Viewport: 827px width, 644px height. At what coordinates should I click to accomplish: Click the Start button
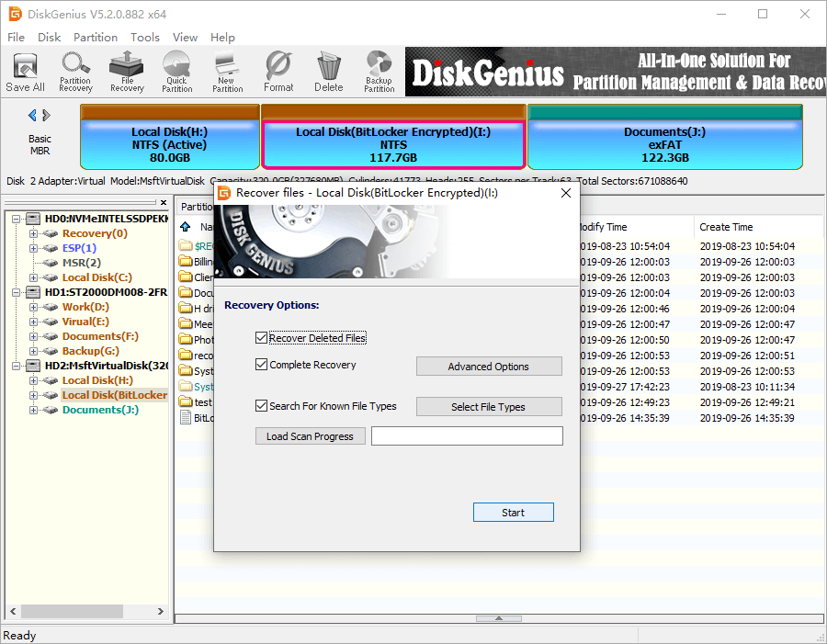coord(513,513)
